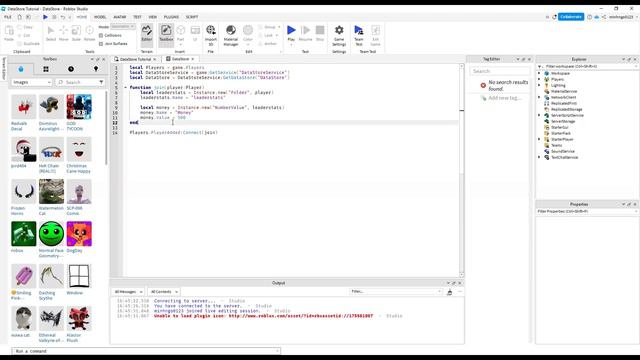
Task: Click the Select tool
Action: click(51, 33)
